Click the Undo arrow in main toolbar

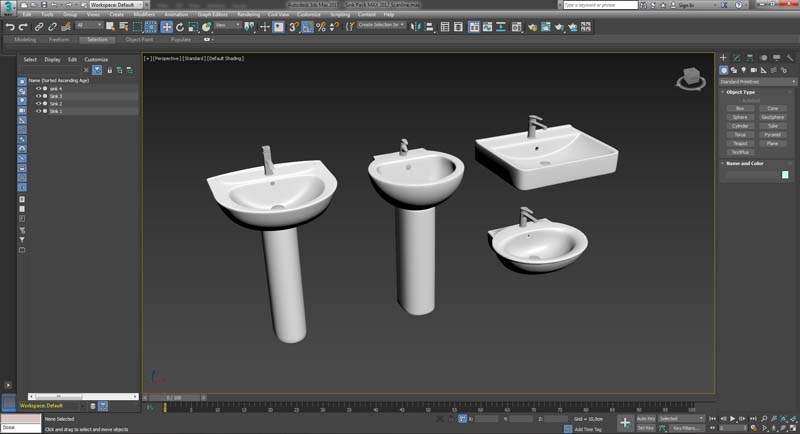point(9,27)
